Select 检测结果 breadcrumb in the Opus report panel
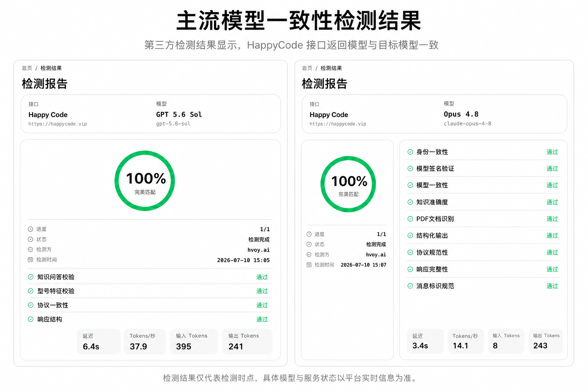 tap(332, 68)
